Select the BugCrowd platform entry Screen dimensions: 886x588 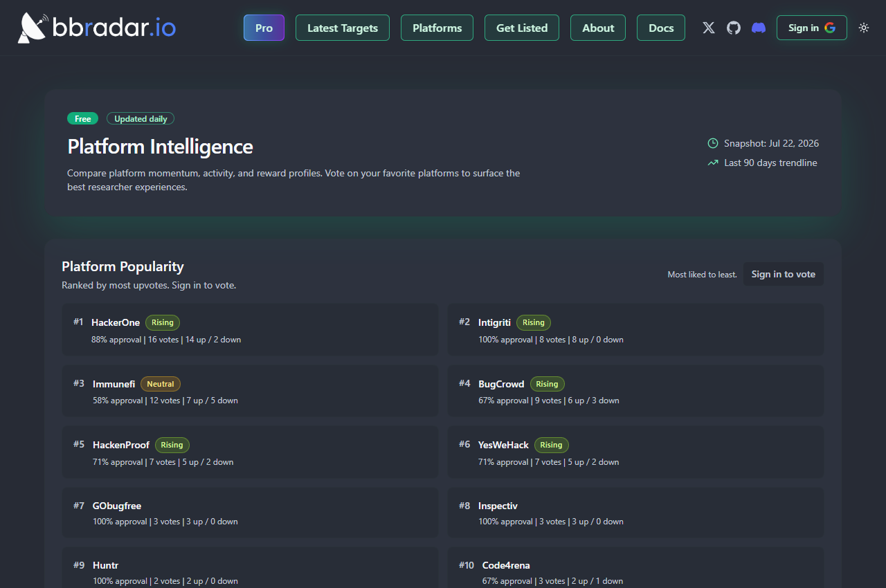pyautogui.click(x=635, y=391)
